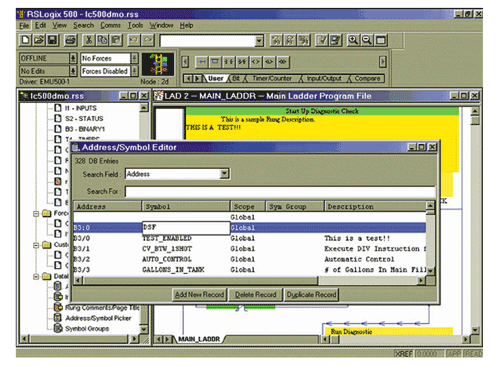Viewport: 500px width, 366px height.
Task: Click the Delete Record button
Action: [256, 295]
